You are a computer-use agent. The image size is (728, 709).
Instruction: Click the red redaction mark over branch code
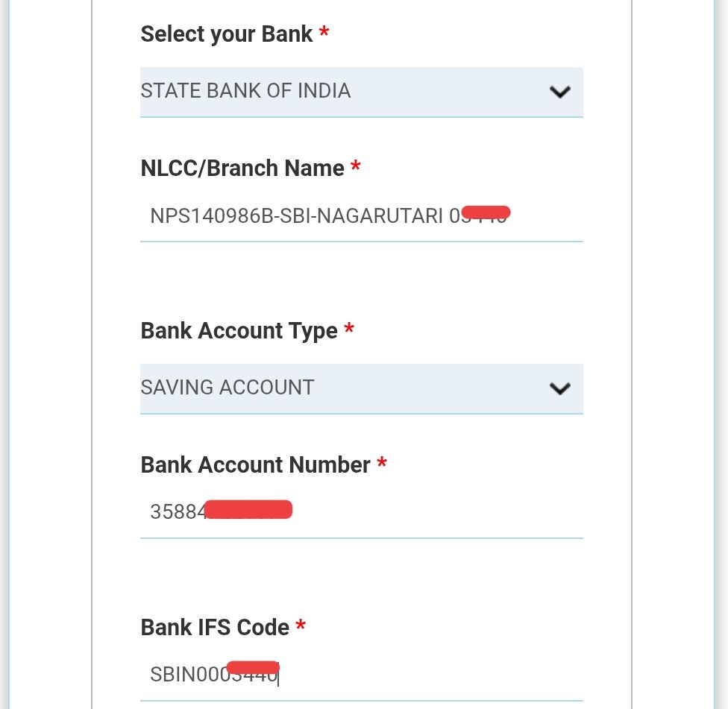click(486, 212)
